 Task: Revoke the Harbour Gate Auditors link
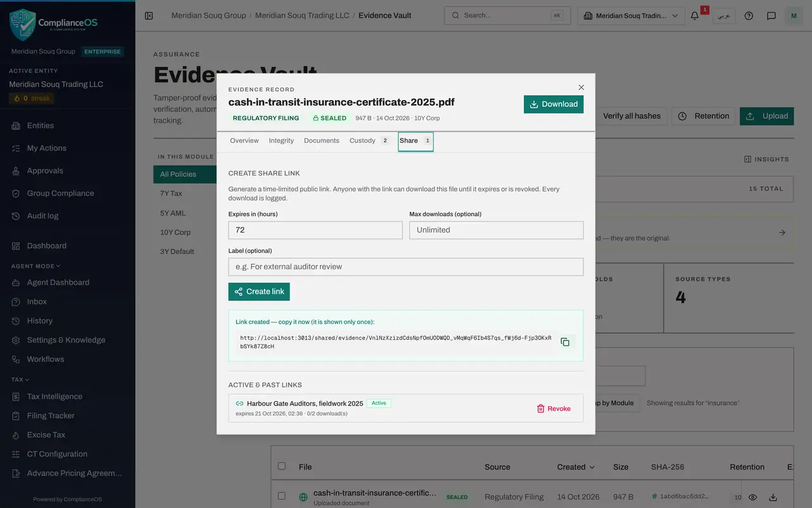554,408
